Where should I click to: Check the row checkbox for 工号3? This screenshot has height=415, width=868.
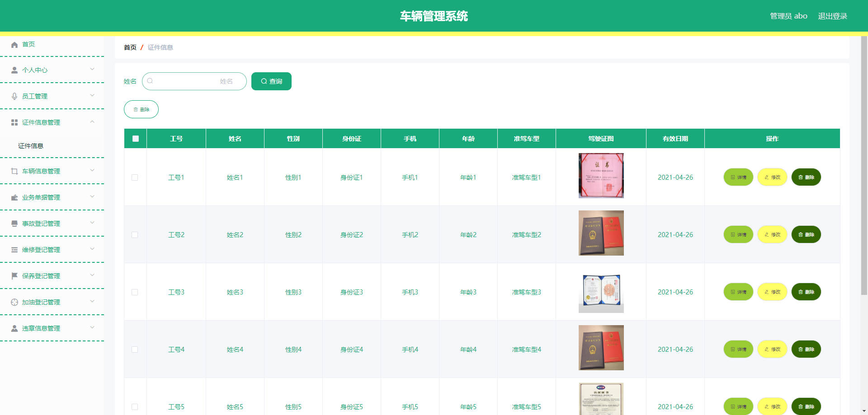(135, 292)
